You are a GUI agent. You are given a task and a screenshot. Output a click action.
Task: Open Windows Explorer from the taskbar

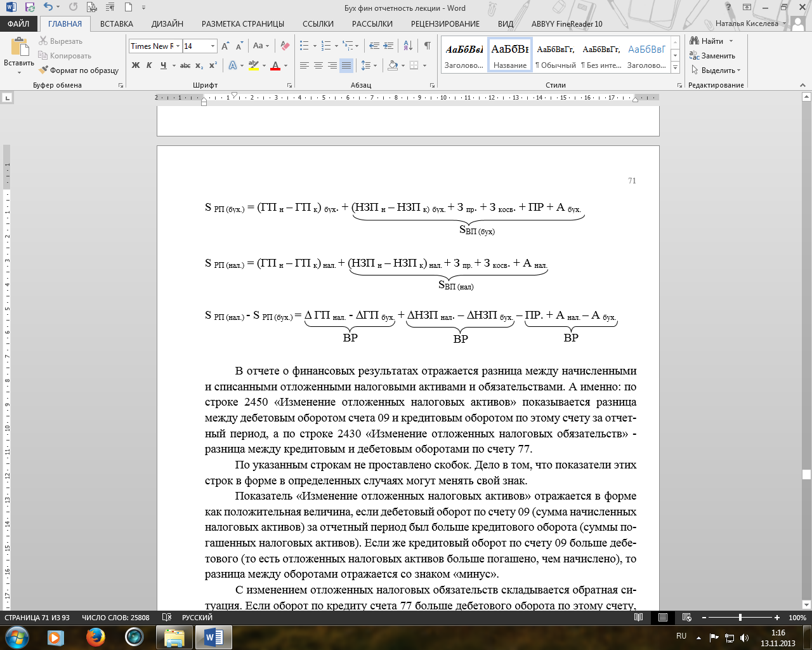pyautogui.click(x=174, y=637)
